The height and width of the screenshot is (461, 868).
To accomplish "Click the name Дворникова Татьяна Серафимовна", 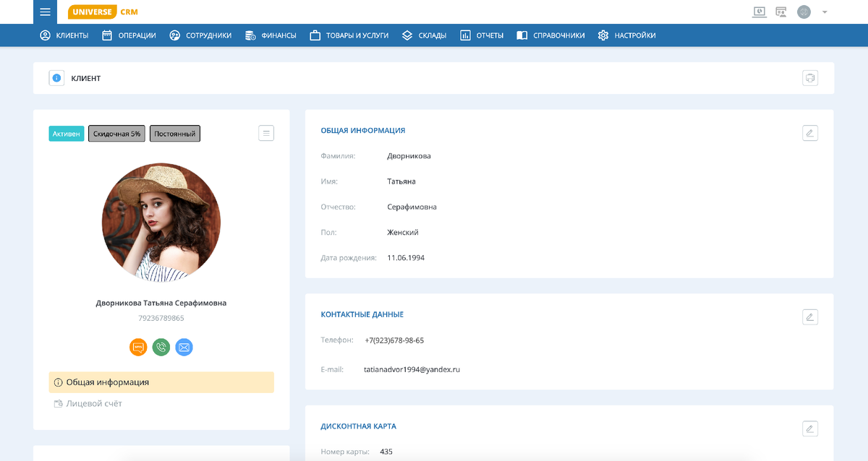I will click(x=161, y=303).
